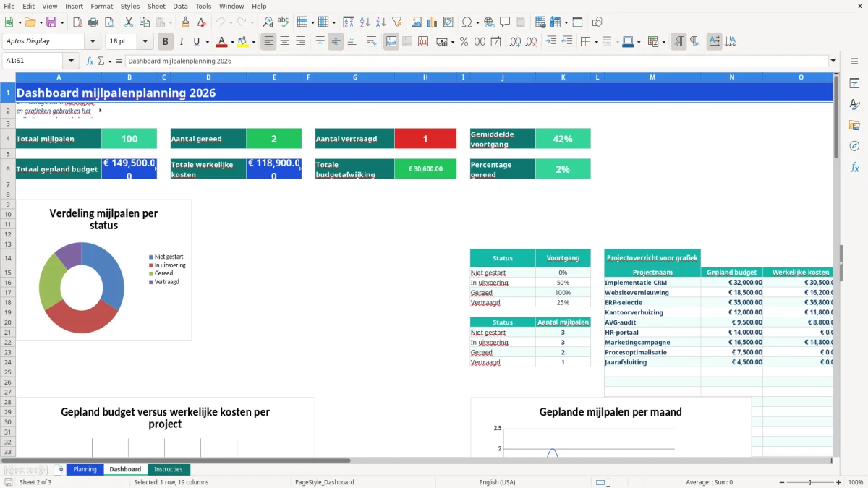Expand the Name Box dropdown
This screenshot has height=488, width=868.
click(70, 61)
